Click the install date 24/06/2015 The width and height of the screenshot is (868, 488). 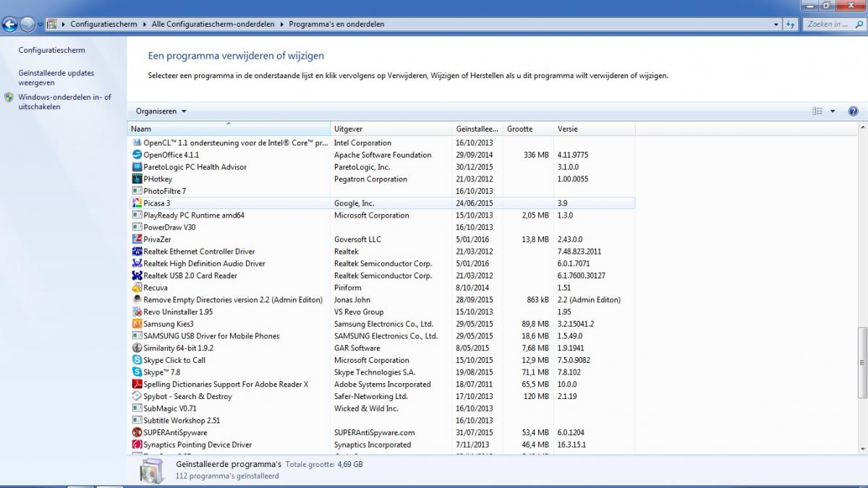[475, 203]
